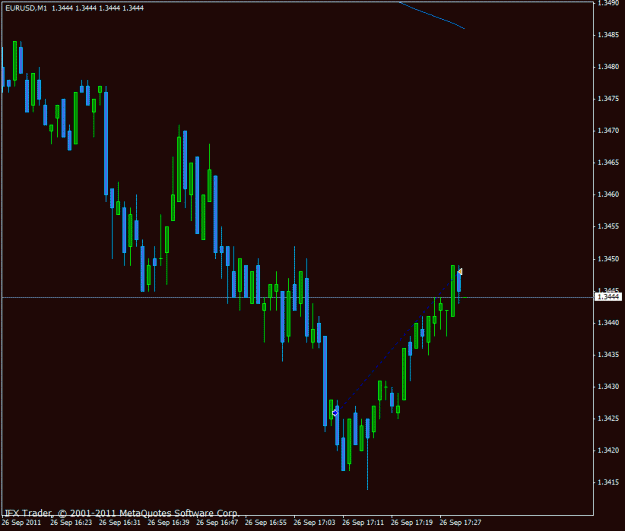Click the 26 Sep 17:03 time label

[x=314, y=522]
